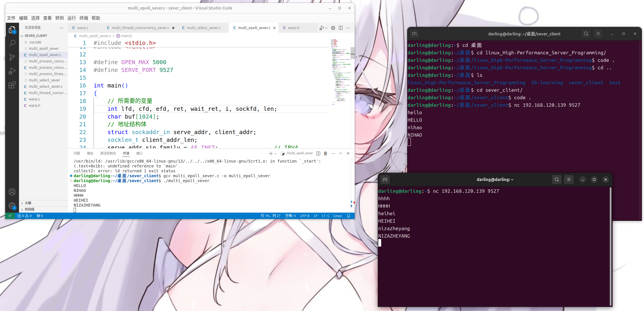This screenshot has height=311, width=644.
Task: Kill terminal with trash icon
Action: [x=326, y=153]
